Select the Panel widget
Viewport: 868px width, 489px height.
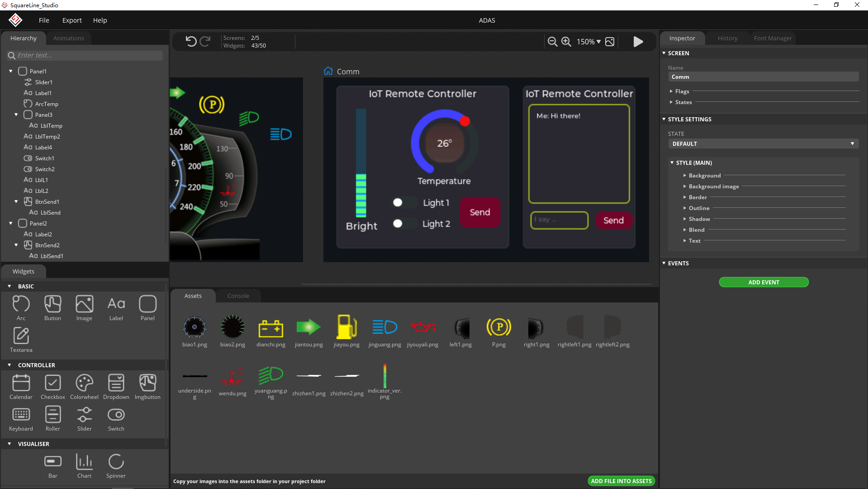click(147, 308)
